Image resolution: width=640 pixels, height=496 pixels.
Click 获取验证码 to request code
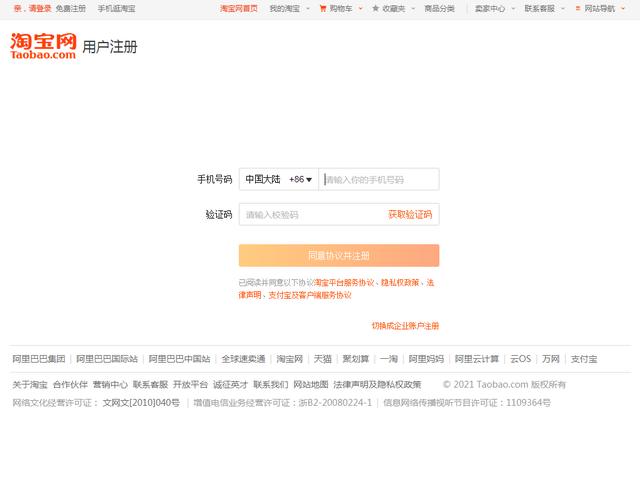click(410, 215)
